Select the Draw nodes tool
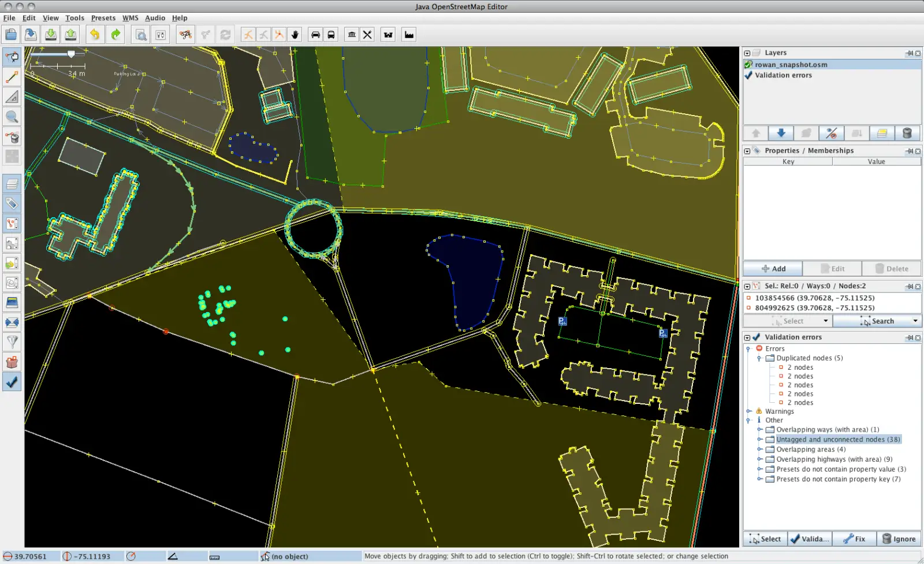 [x=12, y=77]
